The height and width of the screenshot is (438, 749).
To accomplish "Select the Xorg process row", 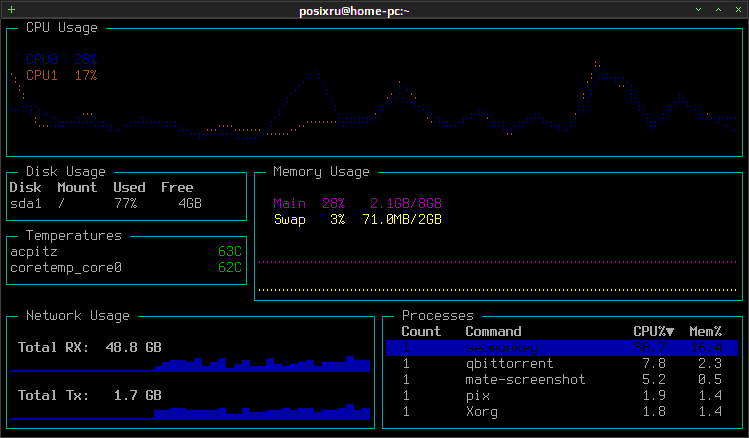I will click(x=562, y=412).
